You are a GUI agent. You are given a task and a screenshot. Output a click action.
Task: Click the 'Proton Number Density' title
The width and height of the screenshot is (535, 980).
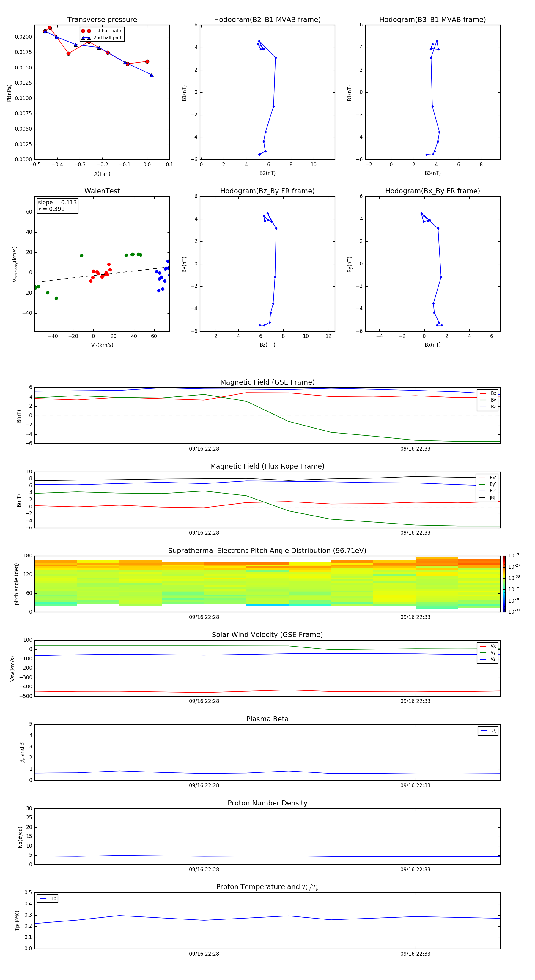coord(267,804)
